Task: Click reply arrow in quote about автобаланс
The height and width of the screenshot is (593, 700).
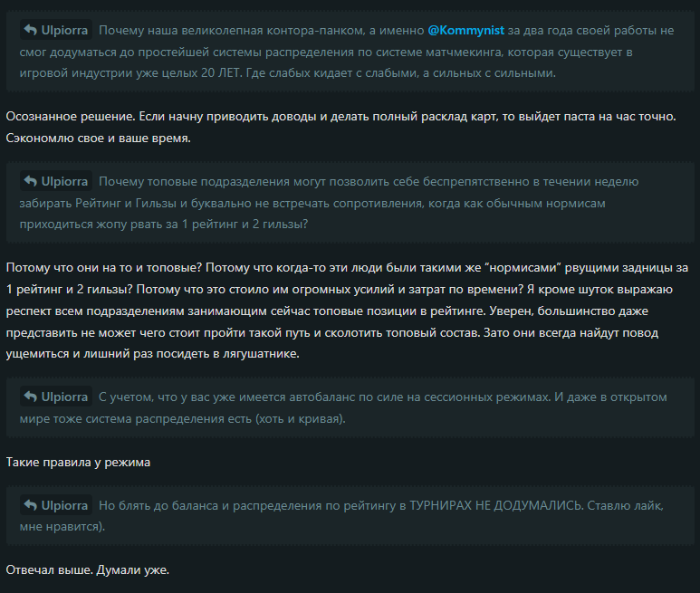Action: coord(31,397)
